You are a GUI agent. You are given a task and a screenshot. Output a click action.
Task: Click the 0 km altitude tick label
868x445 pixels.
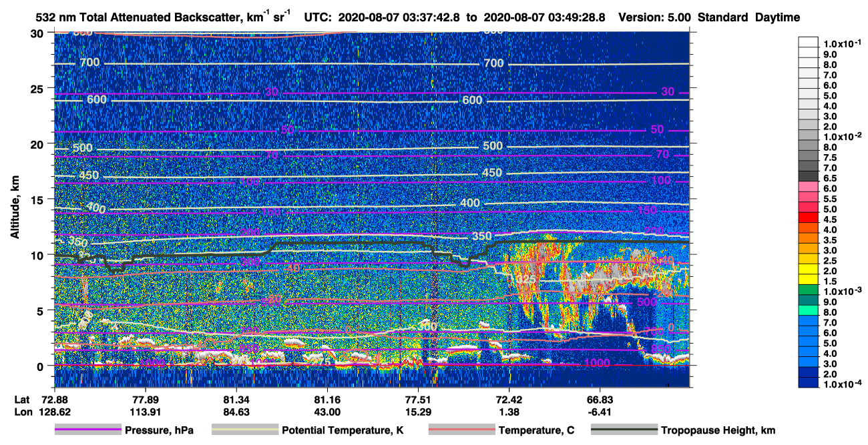41,366
